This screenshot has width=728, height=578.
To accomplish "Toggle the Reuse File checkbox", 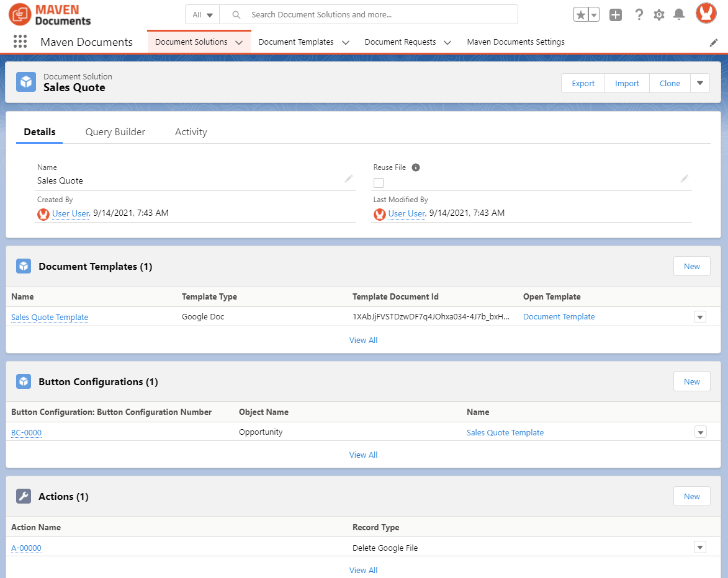I will [379, 182].
